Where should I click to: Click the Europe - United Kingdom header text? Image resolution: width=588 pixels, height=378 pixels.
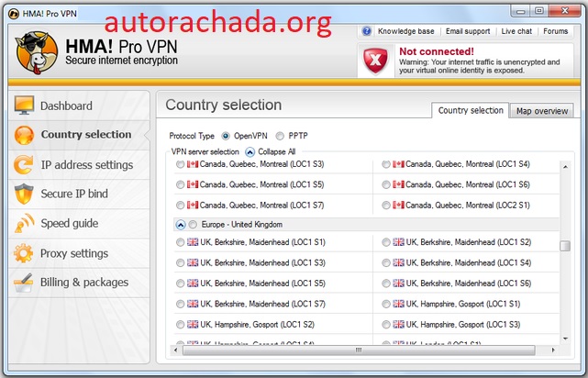(242, 225)
